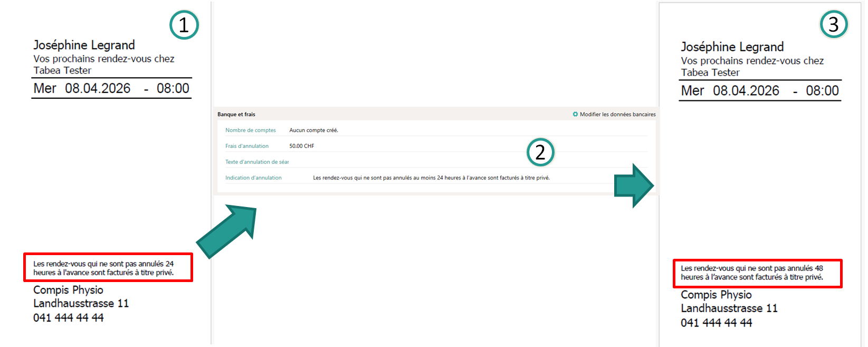Click the red-boxed 24 heures notice on card 1

[x=108, y=268]
